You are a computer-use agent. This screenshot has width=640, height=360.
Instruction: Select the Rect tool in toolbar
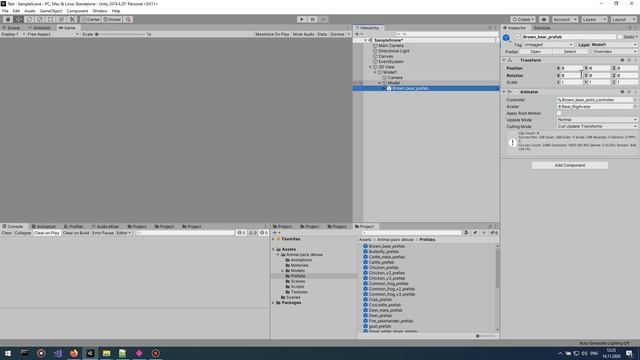[x=51, y=19]
